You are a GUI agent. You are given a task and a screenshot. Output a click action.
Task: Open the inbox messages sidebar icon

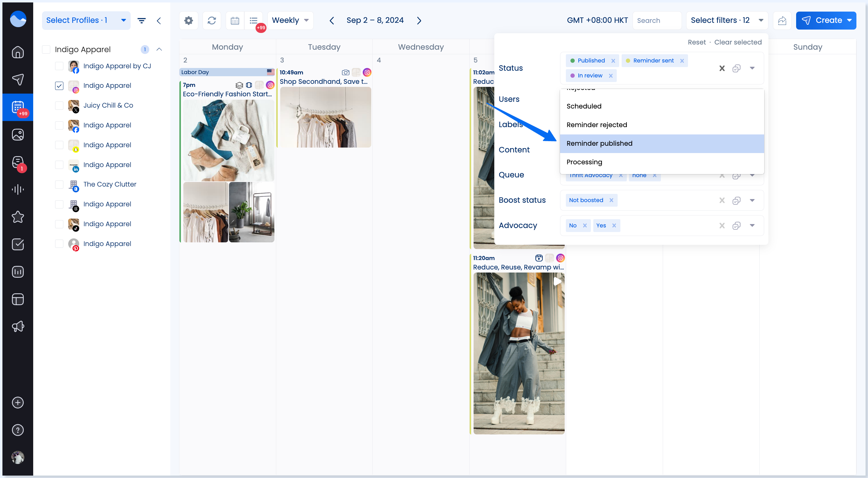18,162
